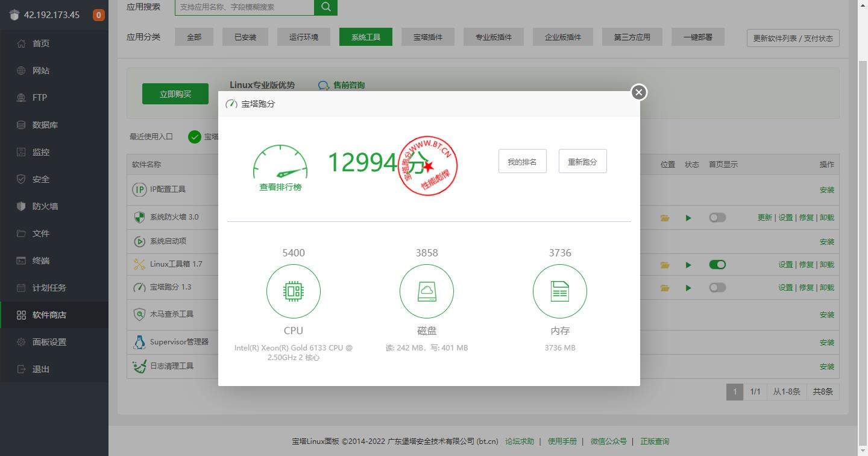Image resolution: width=868 pixels, height=456 pixels.
Task: Open 售前咨询 chat link
Action: tap(342, 85)
